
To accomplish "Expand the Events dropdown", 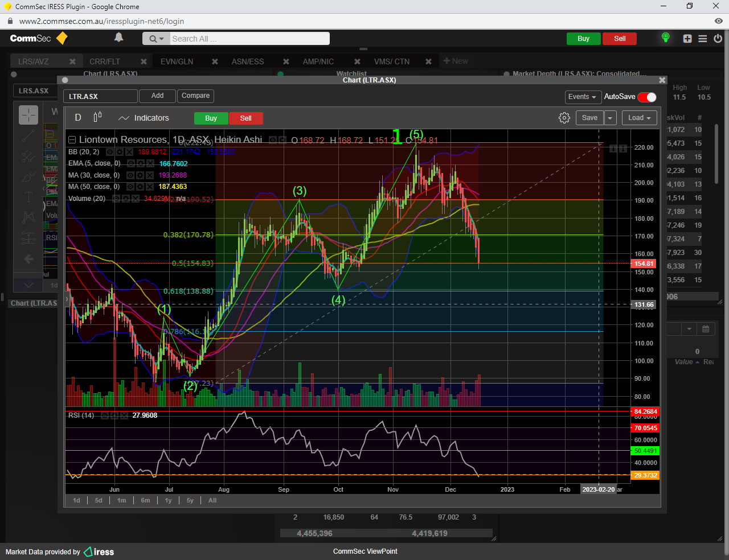I will click(x=581, y=97).
